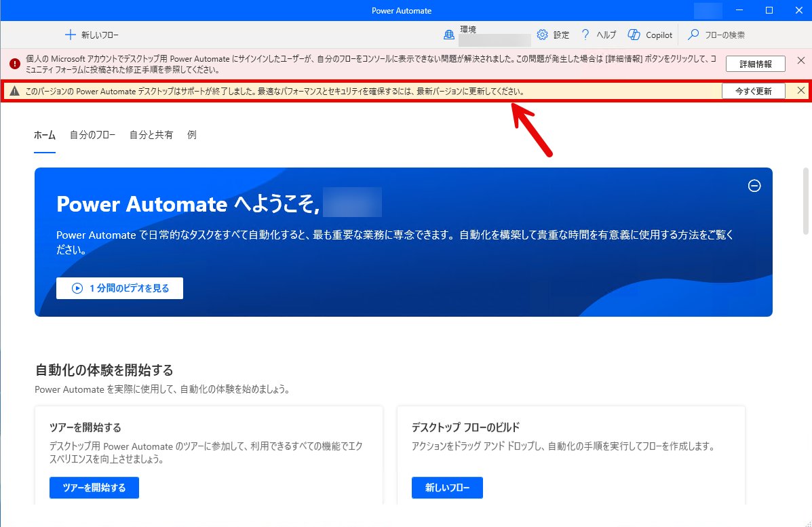
Task: Open the 環境 environment globe icon
Action: tap(449, 35)
